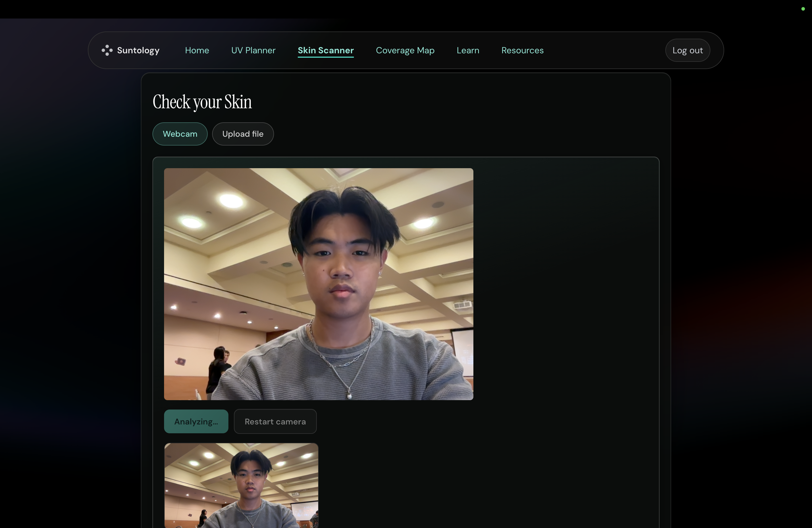Click the live webcam preview
Image resolution: width=812 pixels, height=528 pixels.
[x=318, y=284]
